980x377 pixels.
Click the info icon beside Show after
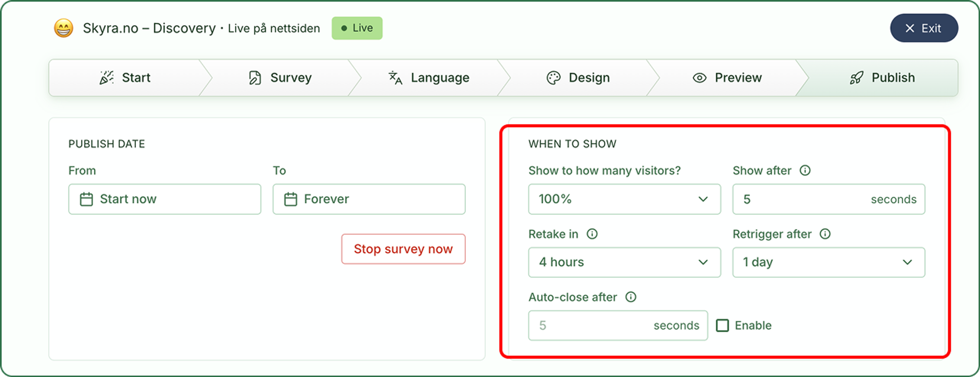pos(805,170)
